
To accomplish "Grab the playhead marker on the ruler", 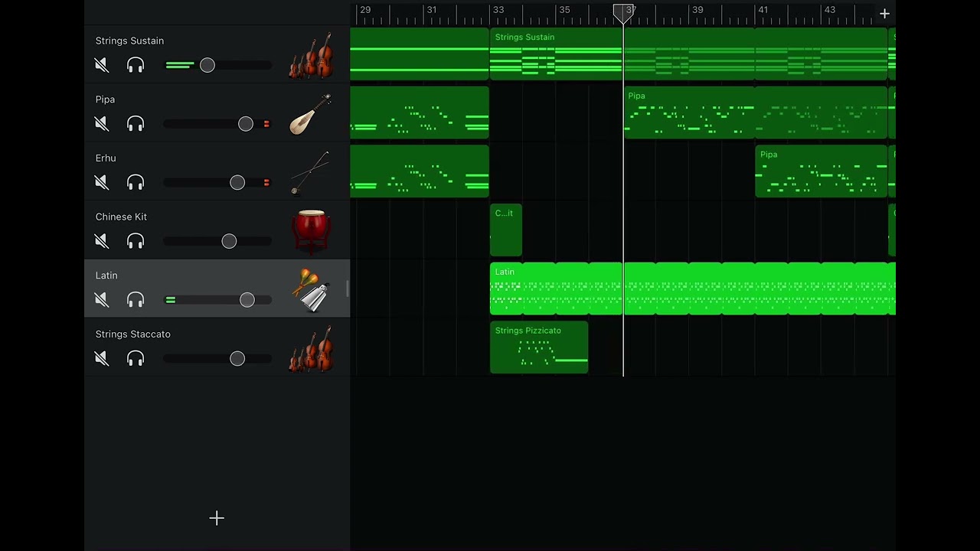I will pos(623,13).
